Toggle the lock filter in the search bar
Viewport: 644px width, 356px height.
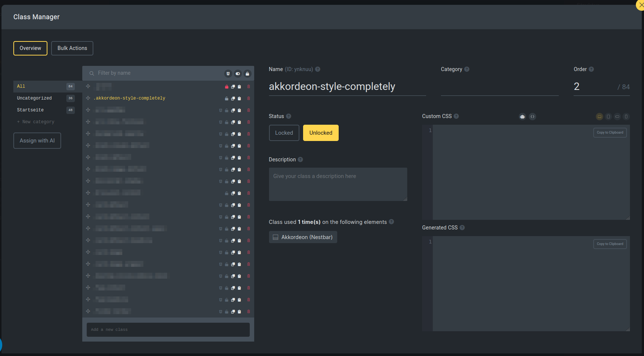point(248,74)
